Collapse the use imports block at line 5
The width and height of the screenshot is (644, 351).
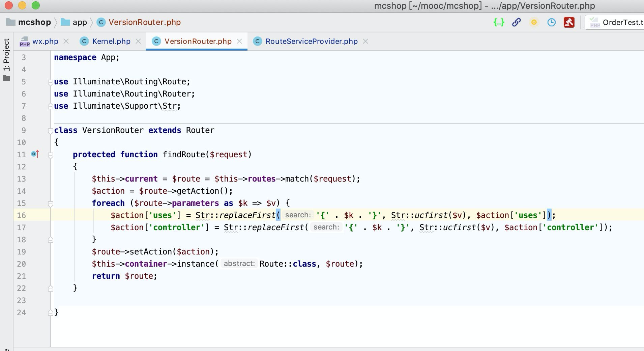point(51,82)
